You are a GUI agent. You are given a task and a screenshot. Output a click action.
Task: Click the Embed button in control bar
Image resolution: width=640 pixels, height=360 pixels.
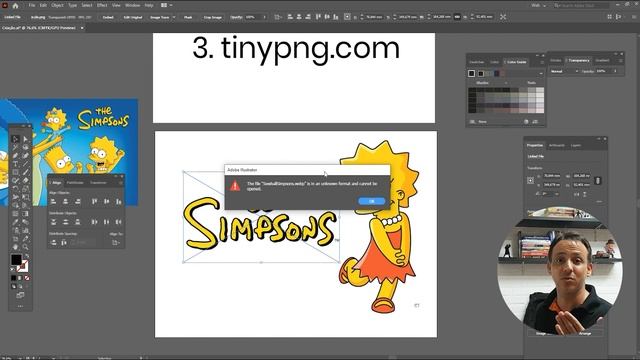click(x=108, y=17)
